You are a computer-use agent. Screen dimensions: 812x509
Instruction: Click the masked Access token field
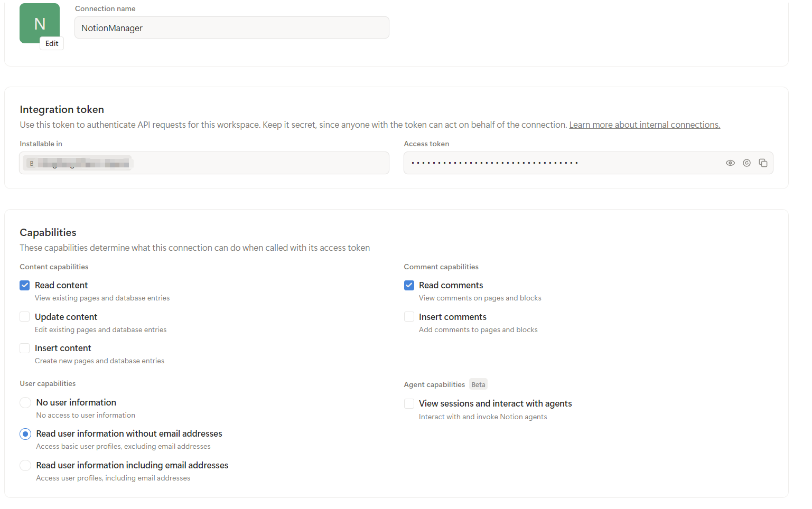pos(589,163)
